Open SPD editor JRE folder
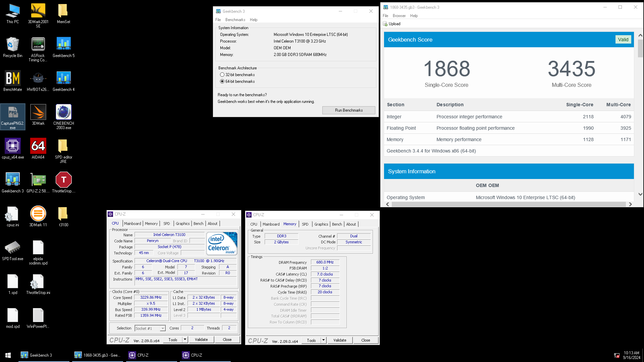Screen dimensions: 644x362 (63, 151)
